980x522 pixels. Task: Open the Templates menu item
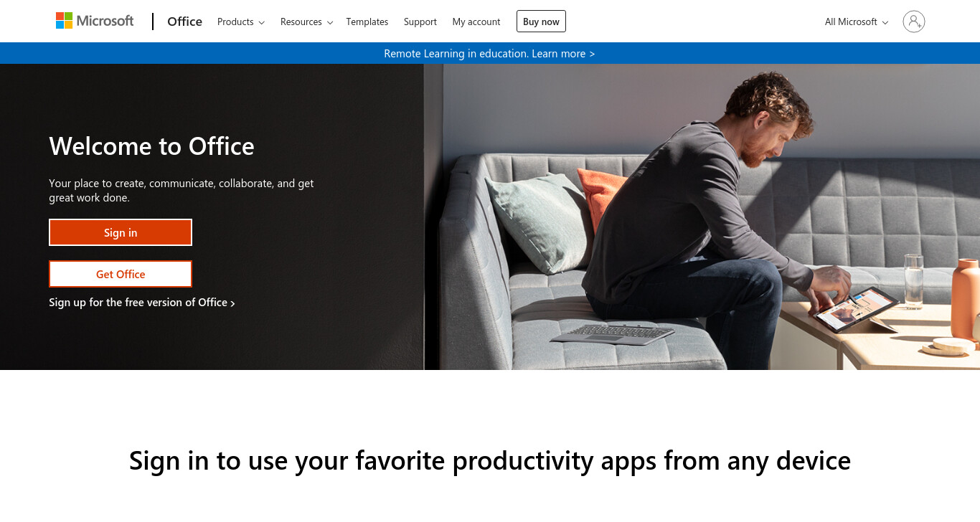[x=367, y=22]
